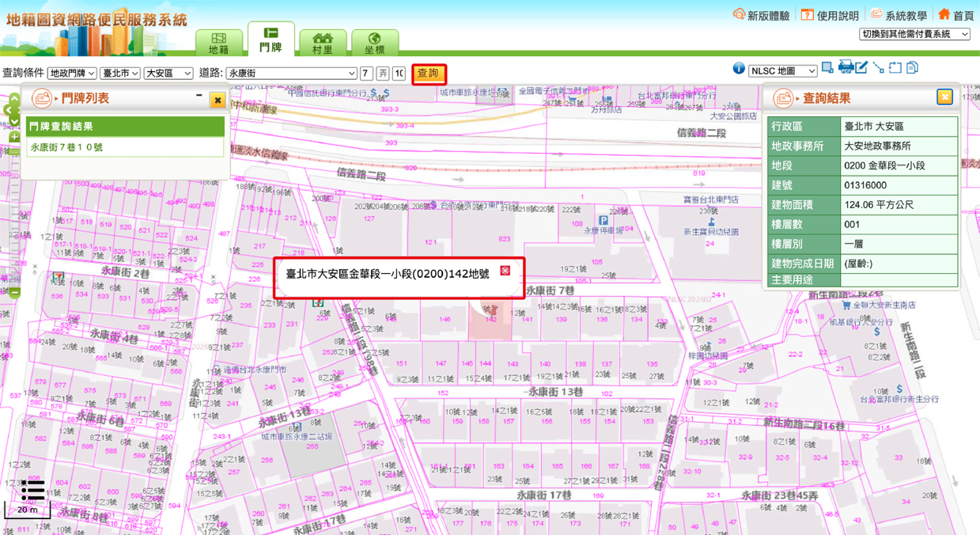Go to 首頁 home page

955,15
